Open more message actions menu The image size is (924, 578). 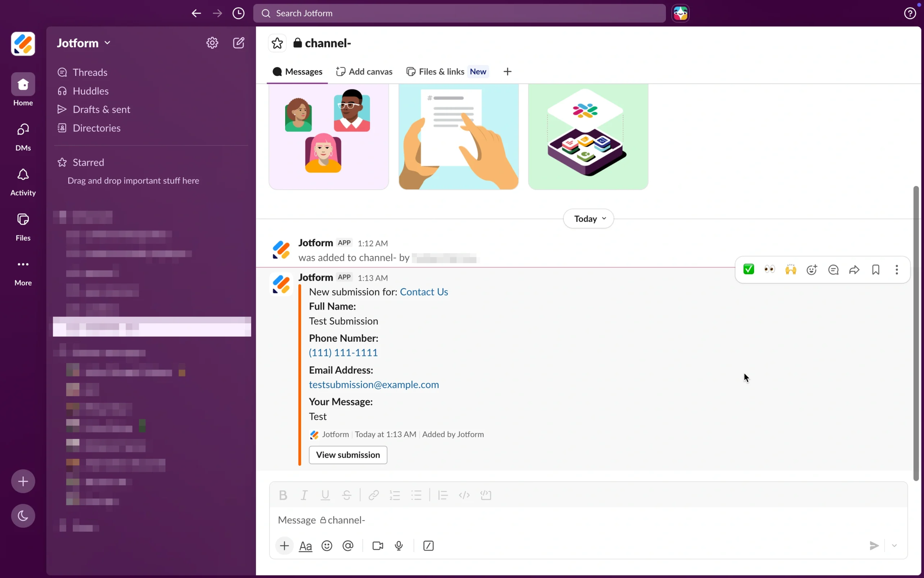[x=897, y=269]
